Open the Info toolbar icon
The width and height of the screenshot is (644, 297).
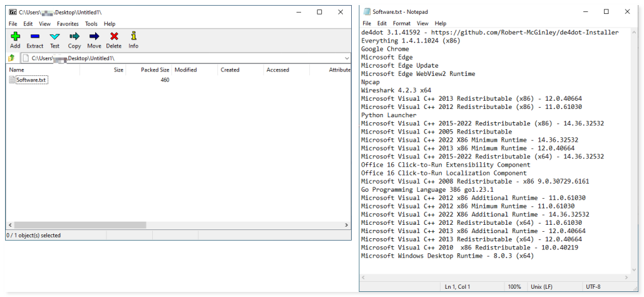pyautogui.click(x=133, y=40)
